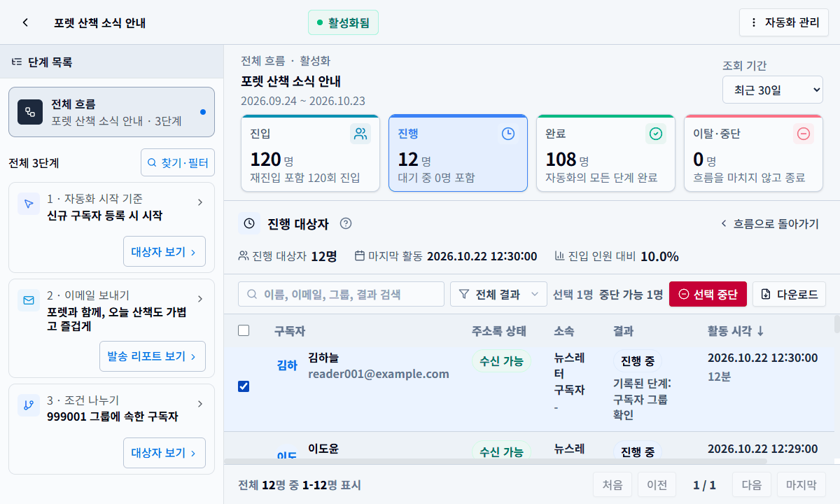
Task: Expand step 2 이메일 보내기 chevron
Action: (200, 299)
